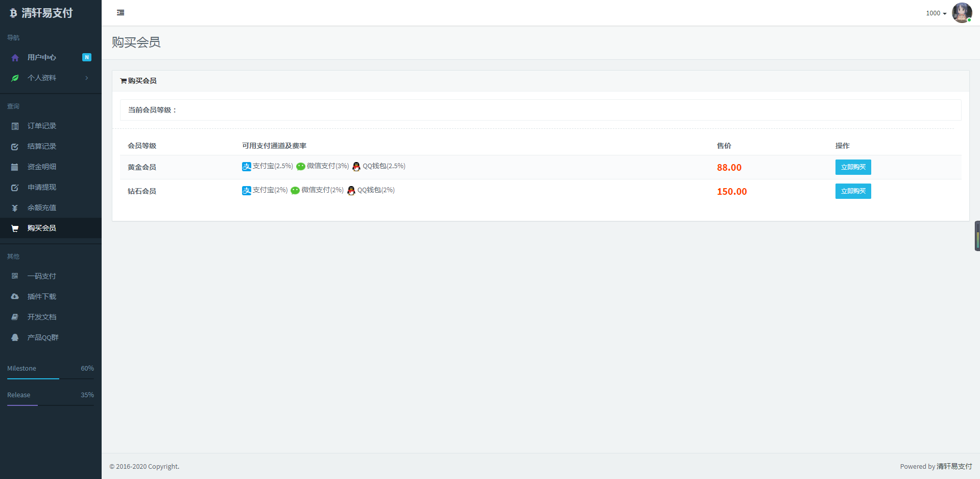
Task: Buy 黄金会员 with 立即购买 button
Action: [853, 167]
